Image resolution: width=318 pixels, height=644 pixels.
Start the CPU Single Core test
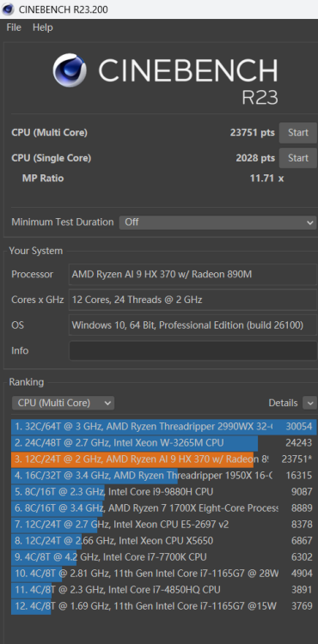298,158
